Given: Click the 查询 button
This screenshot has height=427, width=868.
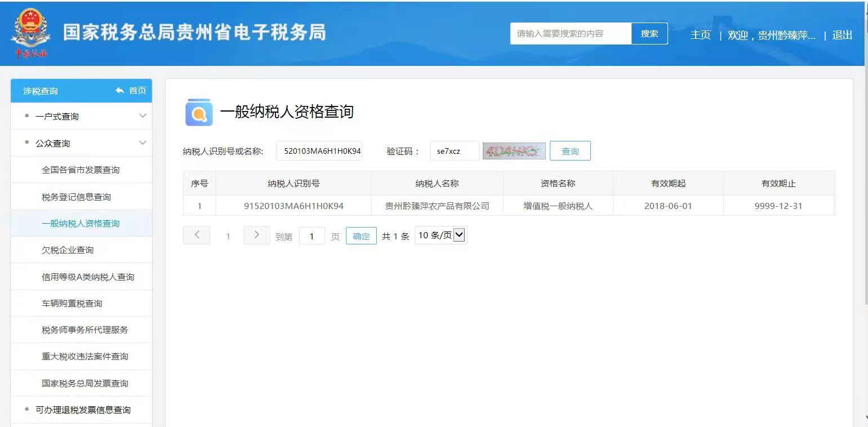Looking at the screenshot, I should pyautogui.click(x=570, y=151).
